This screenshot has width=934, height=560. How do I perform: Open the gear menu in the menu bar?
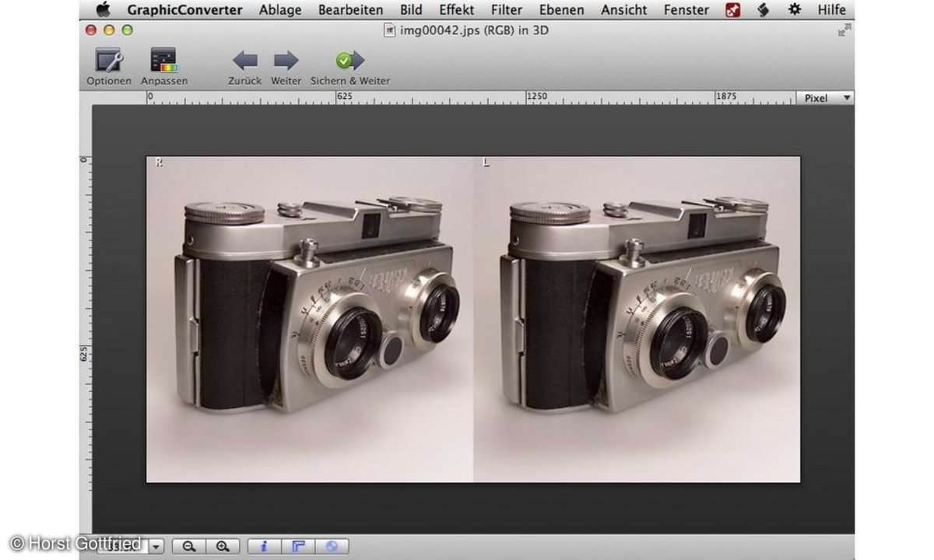coord(794,10)
